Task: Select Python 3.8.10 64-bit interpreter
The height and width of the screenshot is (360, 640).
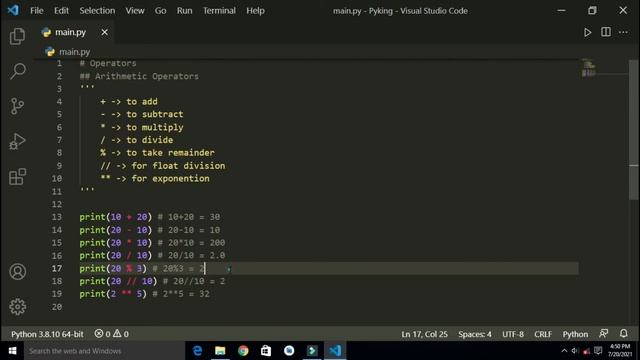Action: tap(47, 334)
